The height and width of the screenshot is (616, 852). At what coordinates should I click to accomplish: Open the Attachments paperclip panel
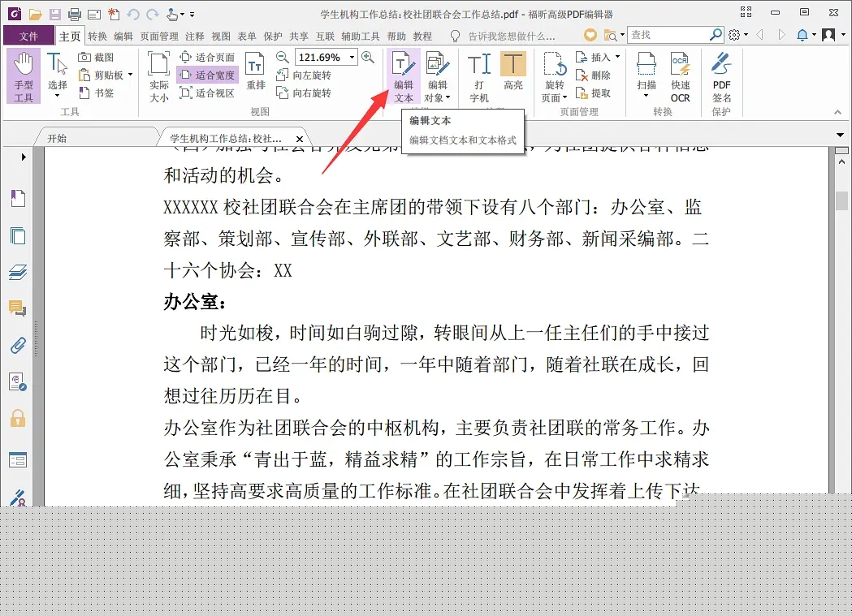(x=17, y=345)
